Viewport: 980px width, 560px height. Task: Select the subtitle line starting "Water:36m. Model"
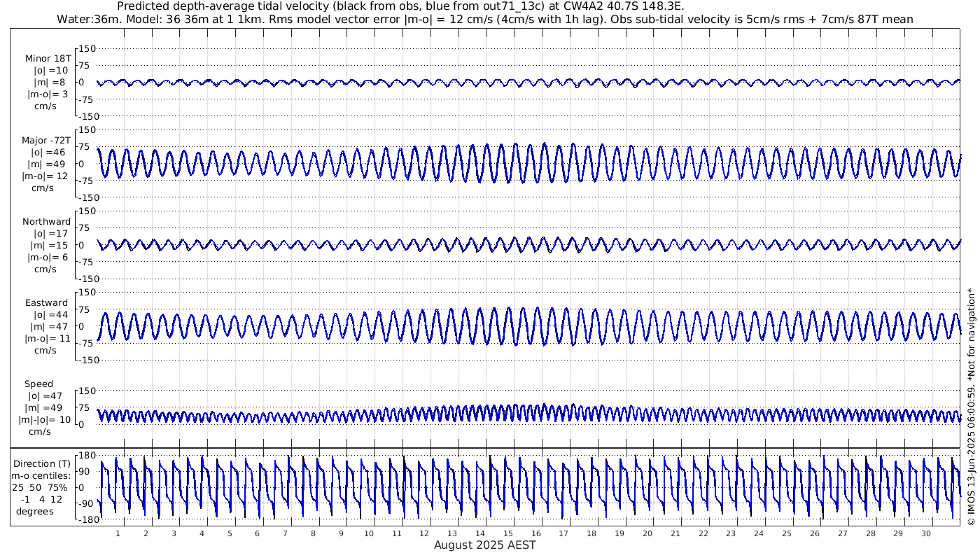click(x=485, y=19)
